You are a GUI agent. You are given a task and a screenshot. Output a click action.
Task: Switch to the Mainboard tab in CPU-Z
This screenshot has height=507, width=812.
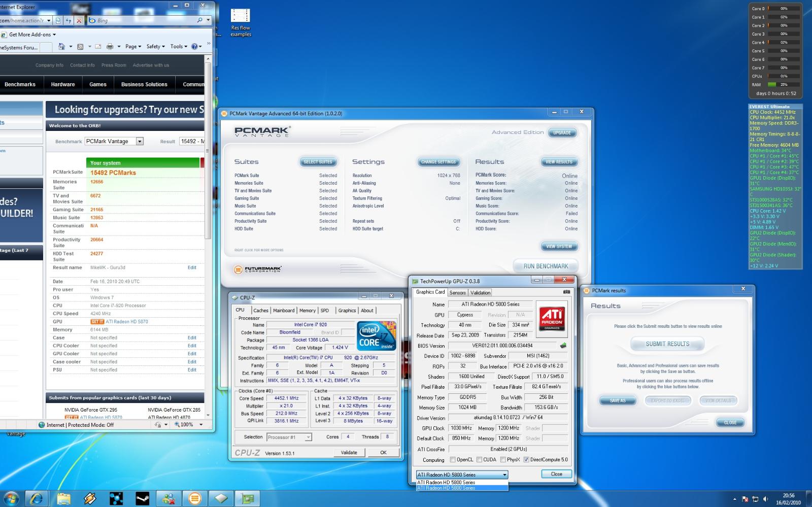pyautogui.click(x=284, y=311)
